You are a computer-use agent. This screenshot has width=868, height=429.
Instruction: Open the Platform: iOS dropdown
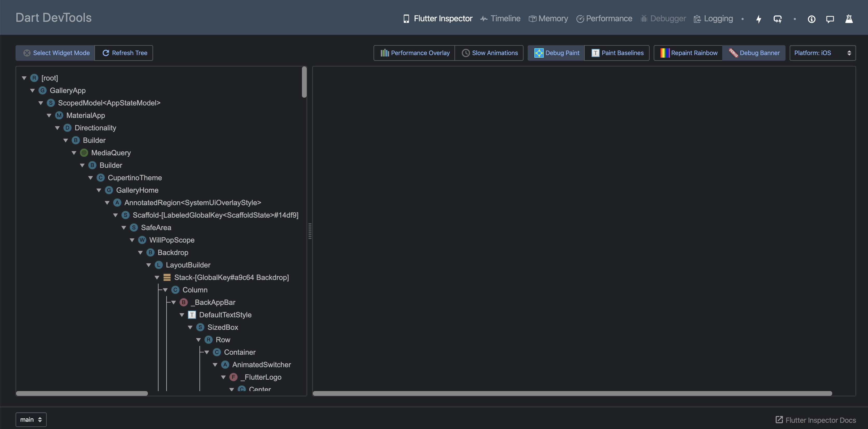pyautogui.click(x=823, y=53)
